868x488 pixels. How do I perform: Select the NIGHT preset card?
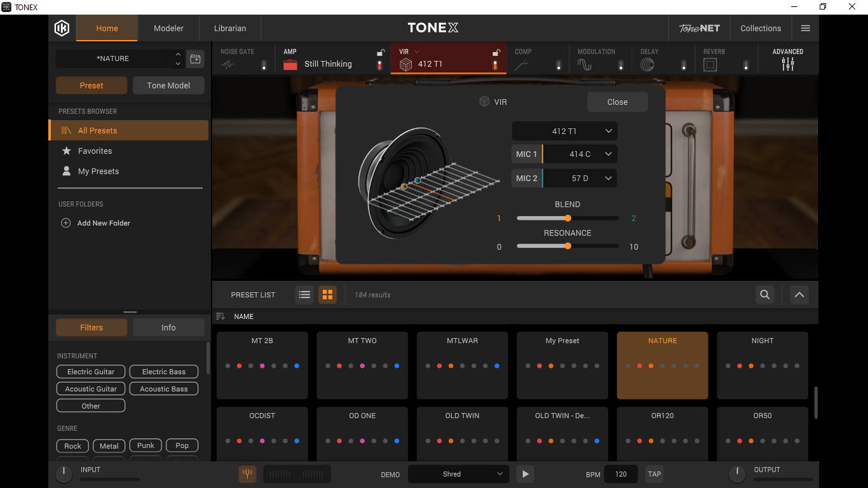click(763, 365)
